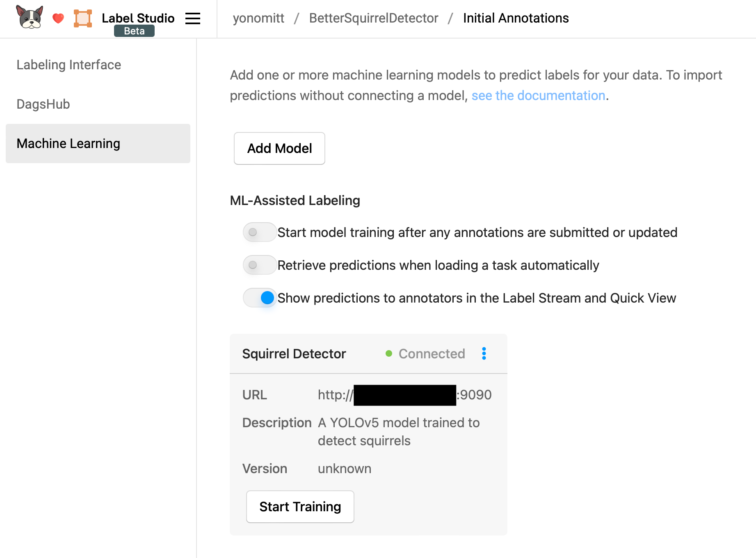Open the hamburger navigation menu
The width and height of the screenshot is (756, 558).
pos(192,18)
